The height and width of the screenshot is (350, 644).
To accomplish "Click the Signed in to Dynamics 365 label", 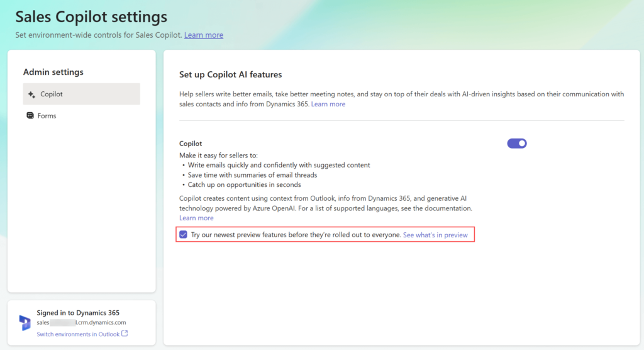I will 78,312.
